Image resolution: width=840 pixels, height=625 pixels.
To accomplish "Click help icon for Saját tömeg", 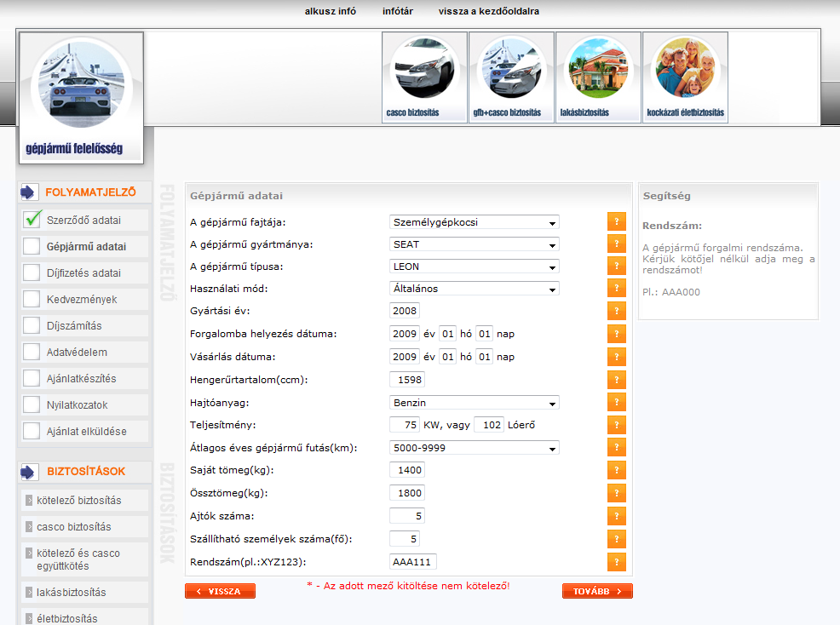I will coord(617,470).
